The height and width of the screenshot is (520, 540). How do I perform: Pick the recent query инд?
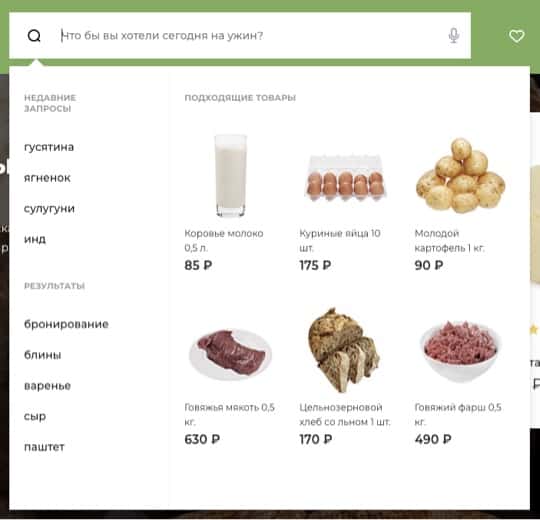coord(35,239)
